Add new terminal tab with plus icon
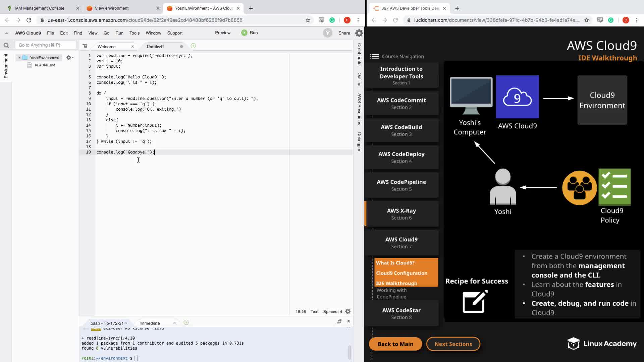 coord(186,322)
